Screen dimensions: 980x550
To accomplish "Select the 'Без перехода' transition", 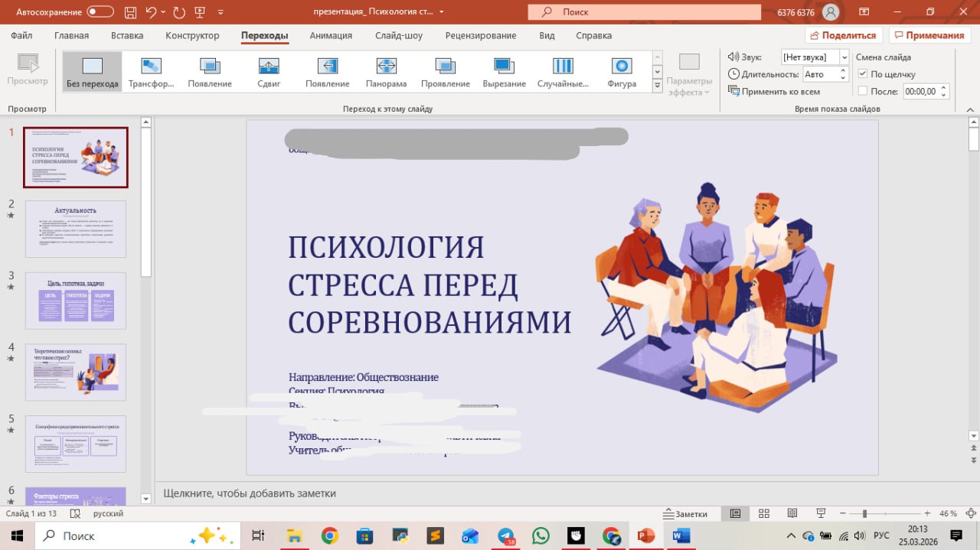I will (92, 72).
